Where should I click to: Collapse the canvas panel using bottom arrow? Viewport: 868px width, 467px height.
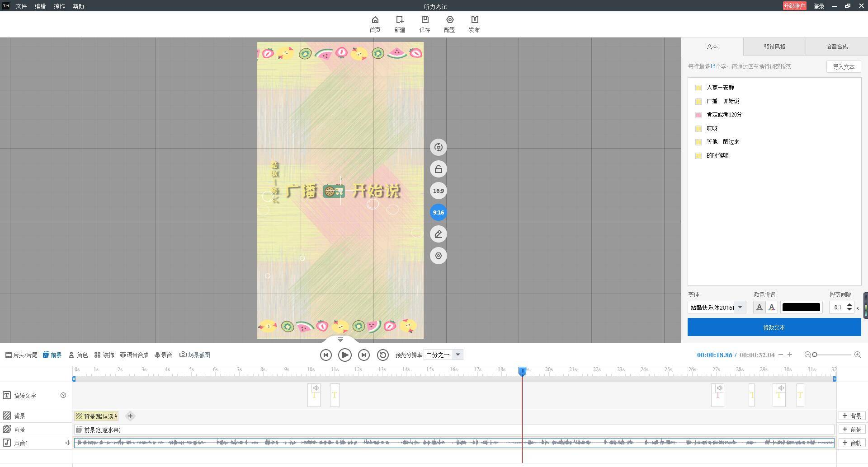point(340,340)
